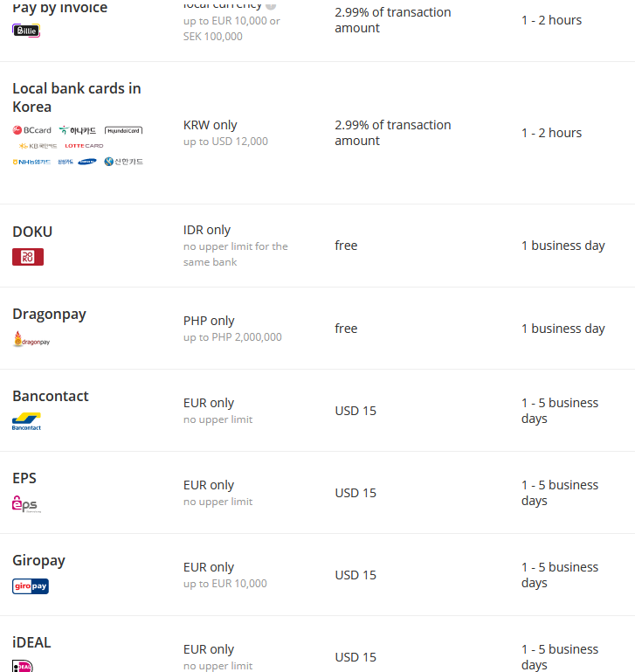
Task: Click the Giropay logo badge
Action: [31, 586]
